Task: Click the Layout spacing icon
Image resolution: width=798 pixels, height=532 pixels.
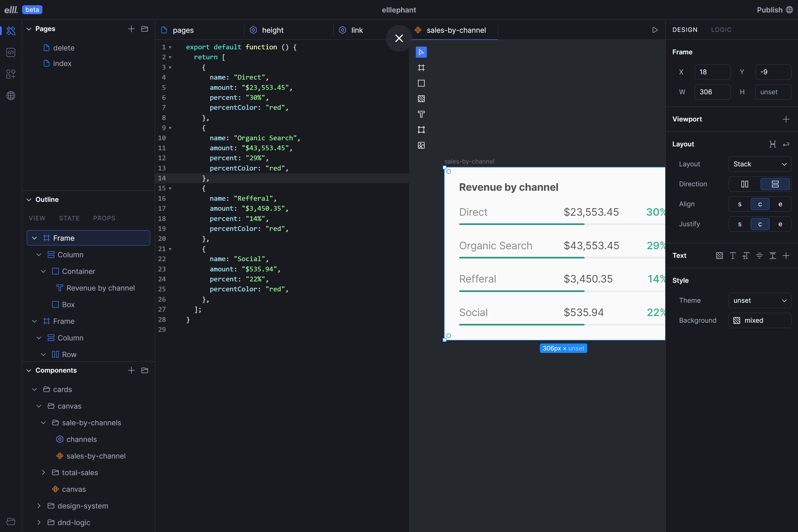Action: [772, 144]
